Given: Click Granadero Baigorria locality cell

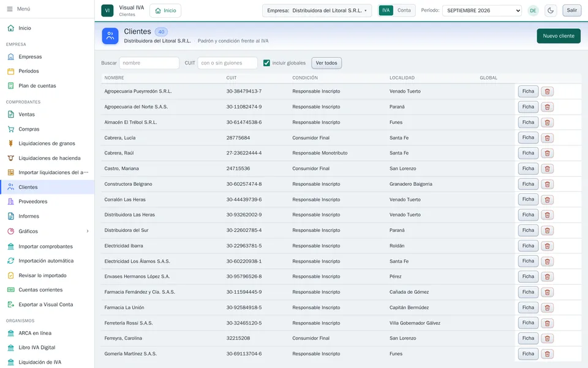Looking at the screenshot, I should [x=410, y=184].
